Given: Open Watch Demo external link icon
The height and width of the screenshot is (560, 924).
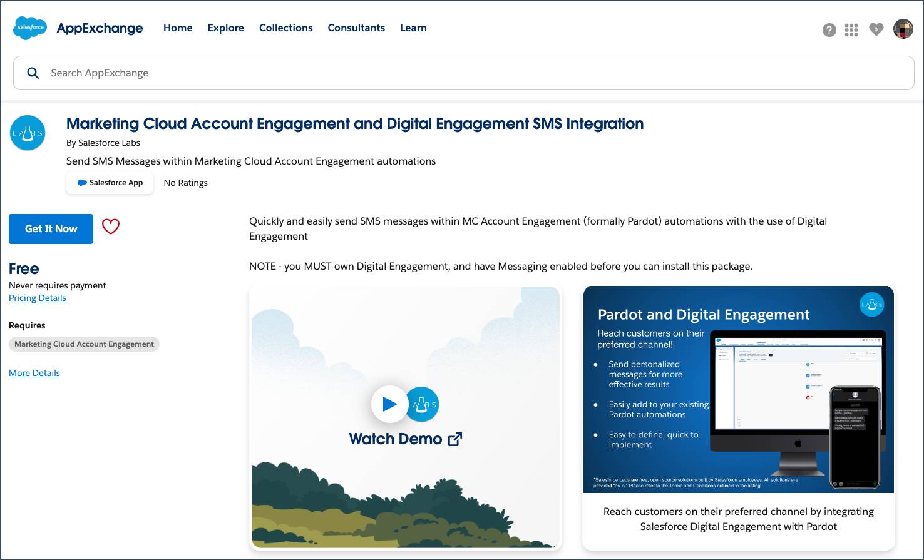Looking at the screenshot, I should 455,439.
